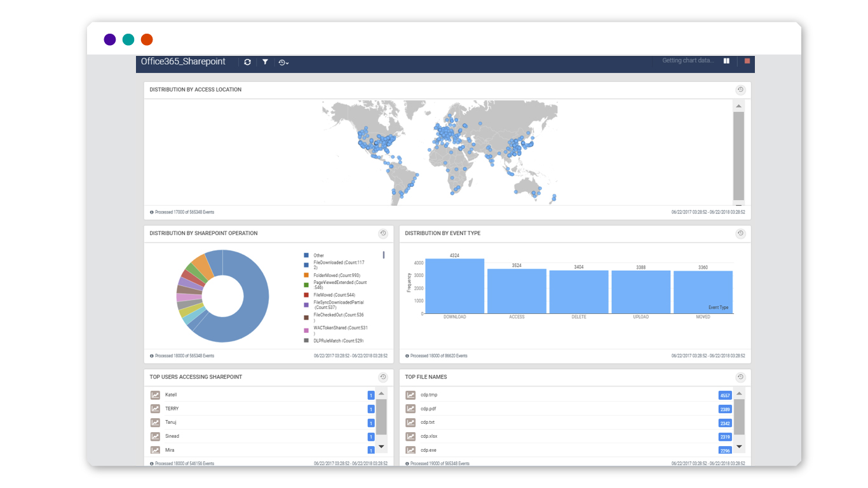Toggle WACTokenShared legend entry
The width and height of the screenshot is (868, 488).
point(340,328)
